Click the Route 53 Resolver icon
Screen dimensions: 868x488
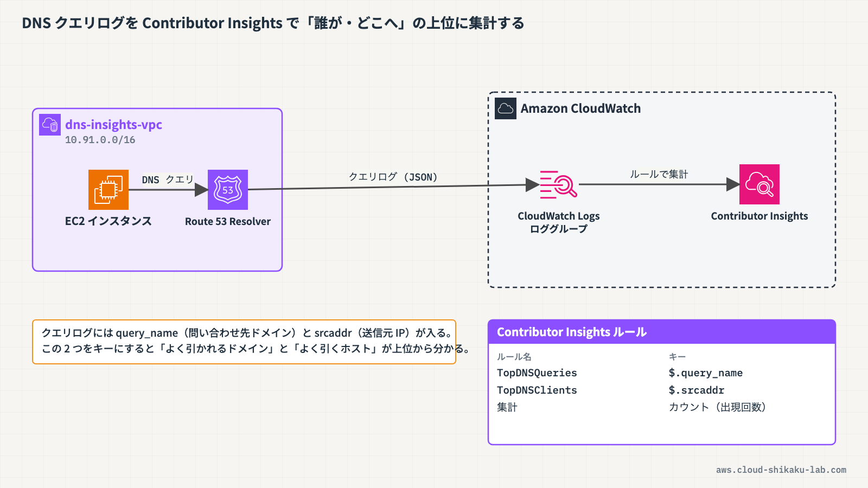(x=228, y=190)
